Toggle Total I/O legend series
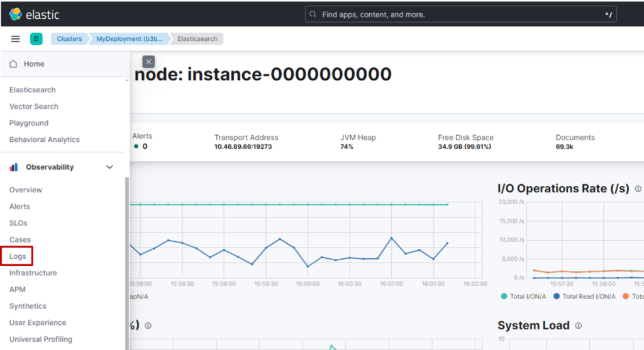 [x=525, y=296]
